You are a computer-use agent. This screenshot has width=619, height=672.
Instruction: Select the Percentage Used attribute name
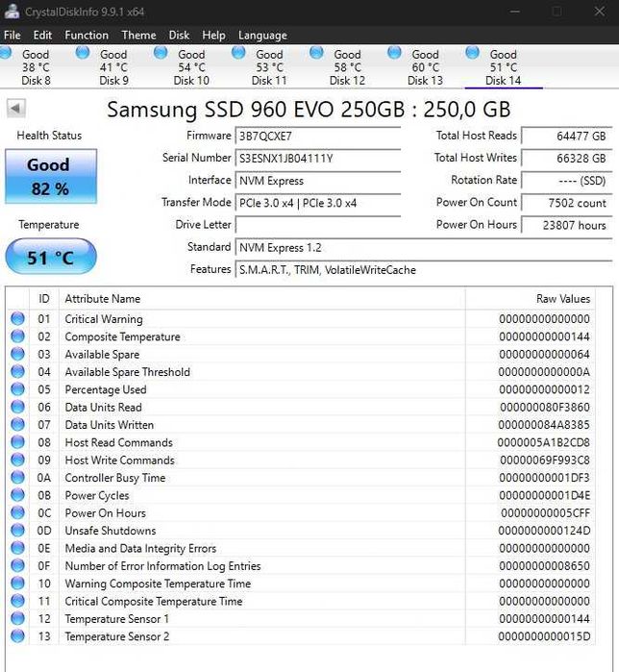106,389
